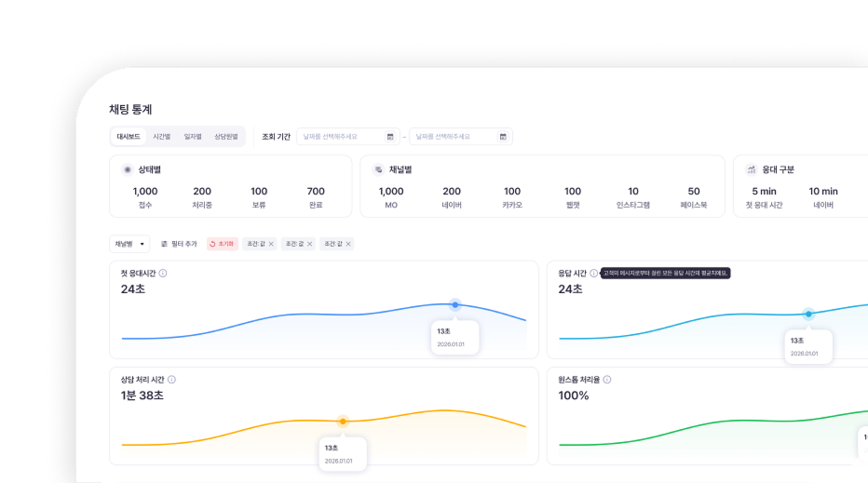Click the 1,000 MO channel stat
The width and height of the screenshot is (868, 483).
(391, 197)
